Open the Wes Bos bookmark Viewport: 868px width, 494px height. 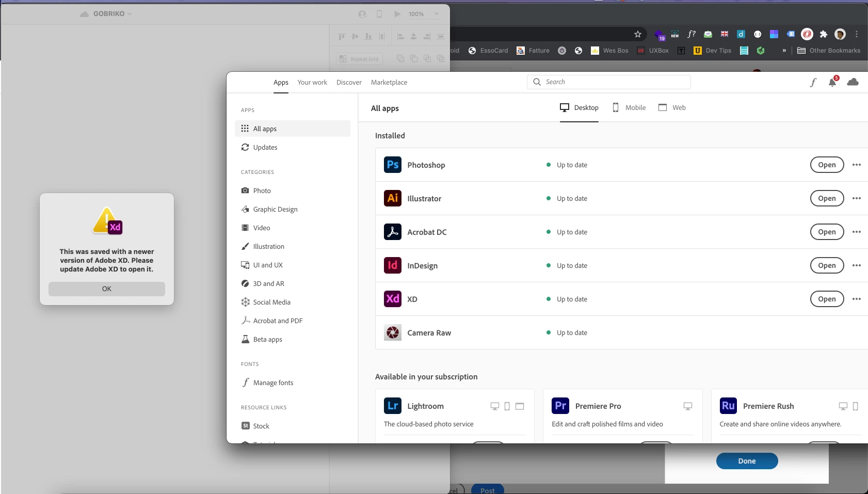609,51
